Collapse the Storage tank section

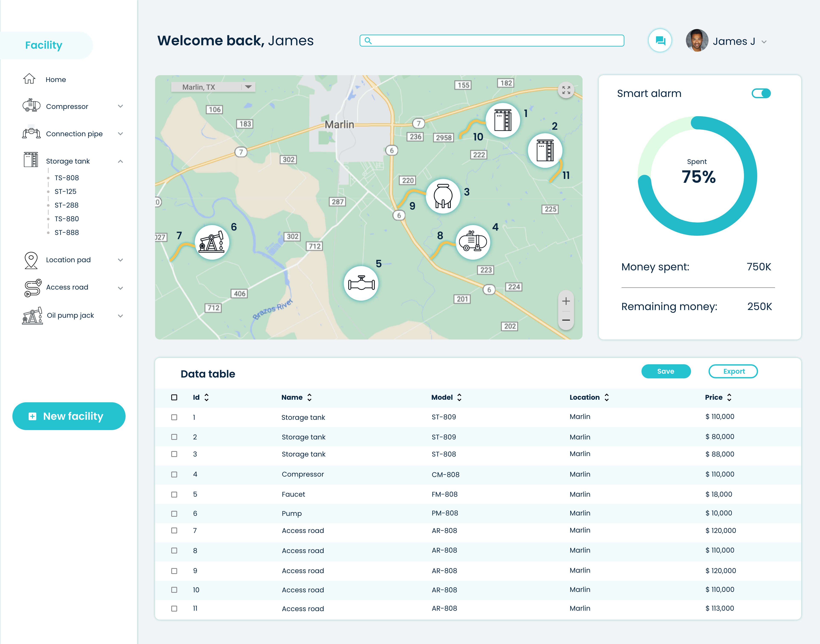click(x=120, y=161)
